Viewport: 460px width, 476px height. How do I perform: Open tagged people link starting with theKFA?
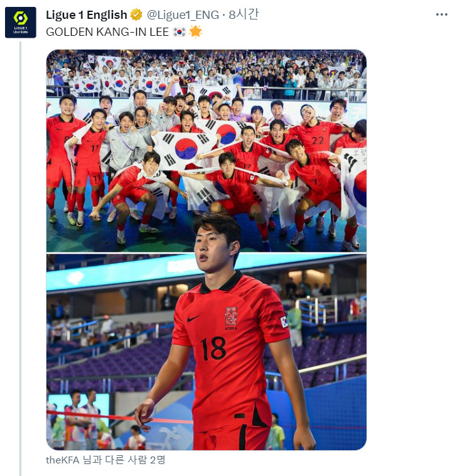tap(105, 460)
